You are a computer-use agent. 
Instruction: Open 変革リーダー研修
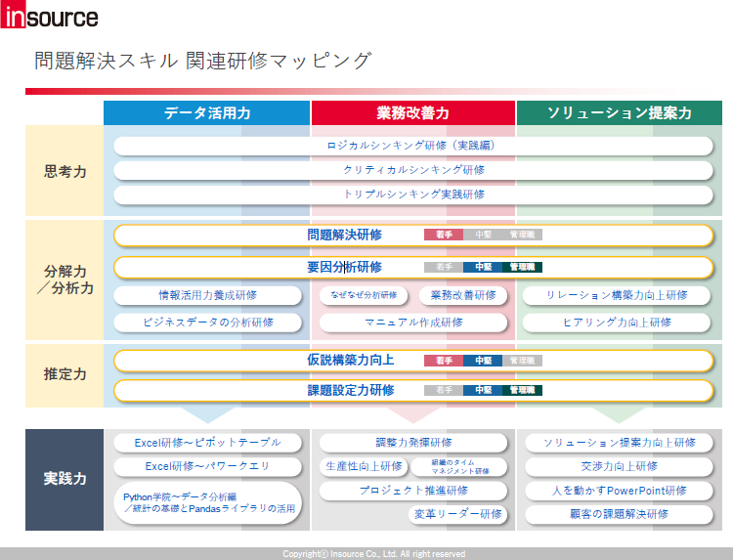(457, 515)
